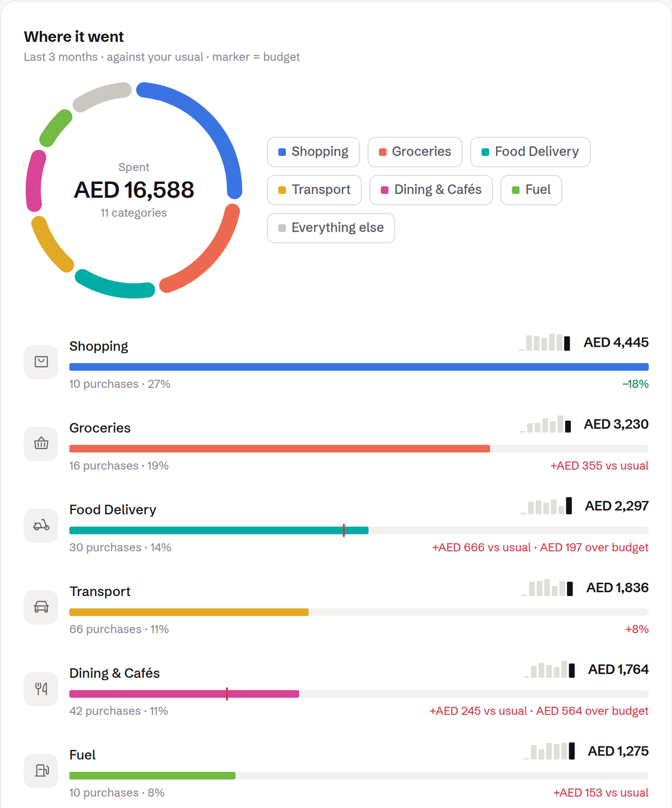The image size is (672, 808).
Task: Select the coral Groceries donut segment
Action: [x=212, y=258]
